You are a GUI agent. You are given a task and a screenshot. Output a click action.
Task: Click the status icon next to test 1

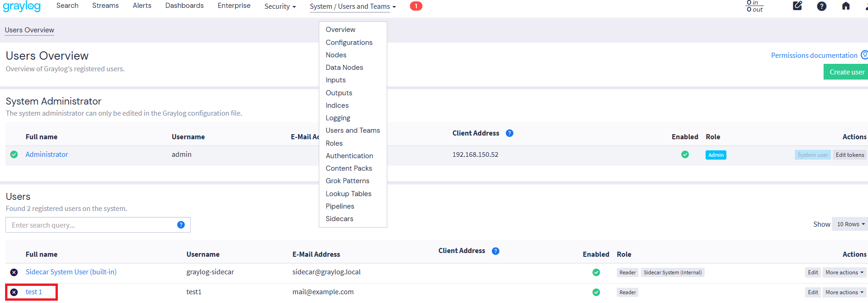[14, 292]
